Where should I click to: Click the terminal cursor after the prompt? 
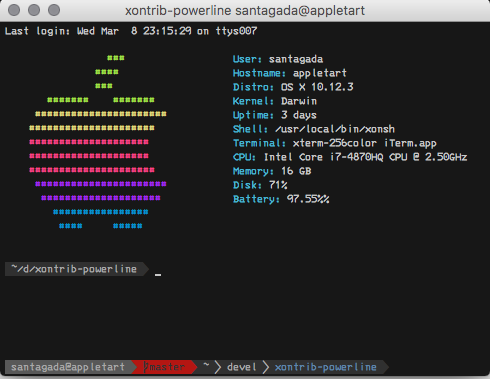[x=158, y=275]
